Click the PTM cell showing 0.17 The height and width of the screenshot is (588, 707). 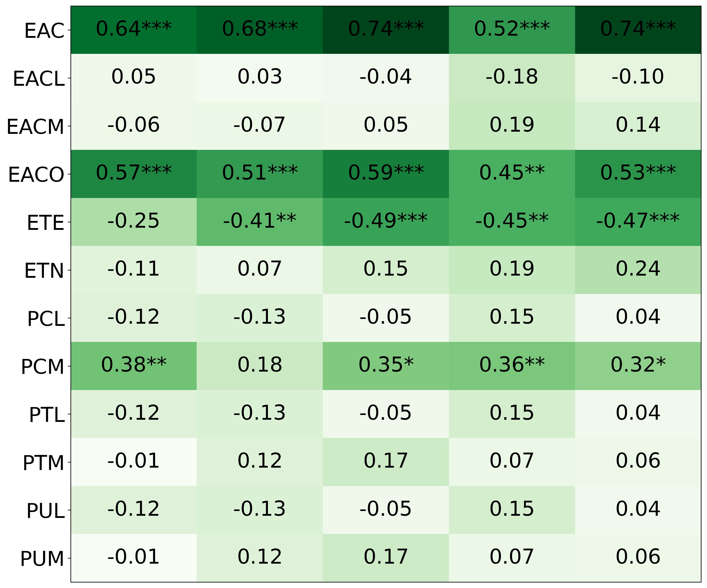click(x=386, y=462)
